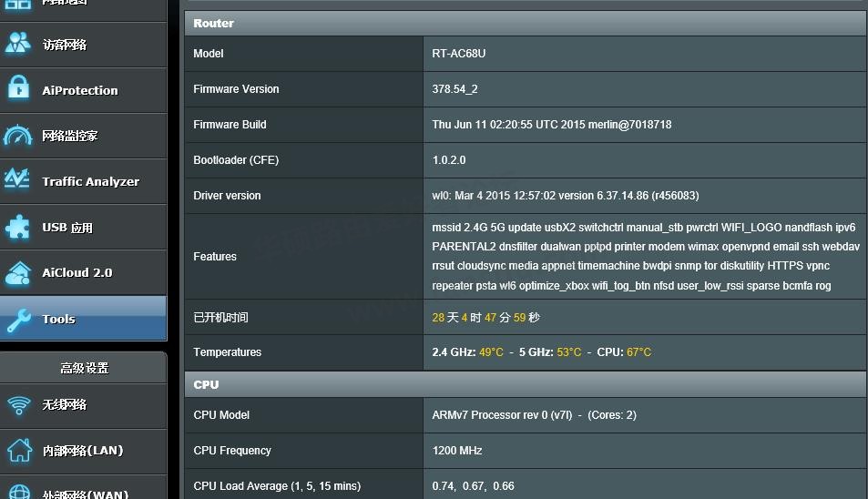Click the 已开机时间 label

[220, 318]
